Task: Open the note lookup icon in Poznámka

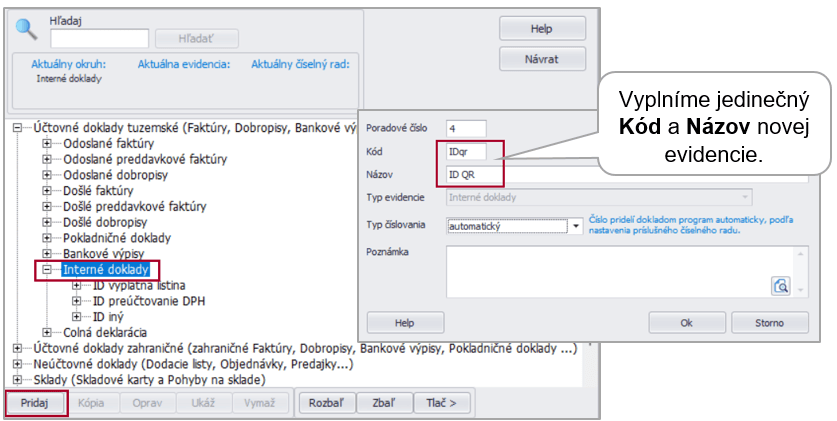Action: [781, 286]
